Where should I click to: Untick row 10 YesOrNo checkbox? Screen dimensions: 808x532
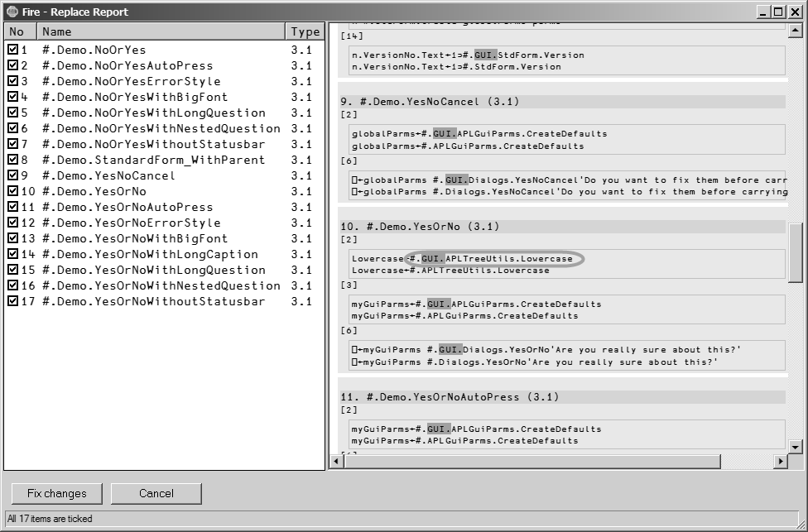13,191
